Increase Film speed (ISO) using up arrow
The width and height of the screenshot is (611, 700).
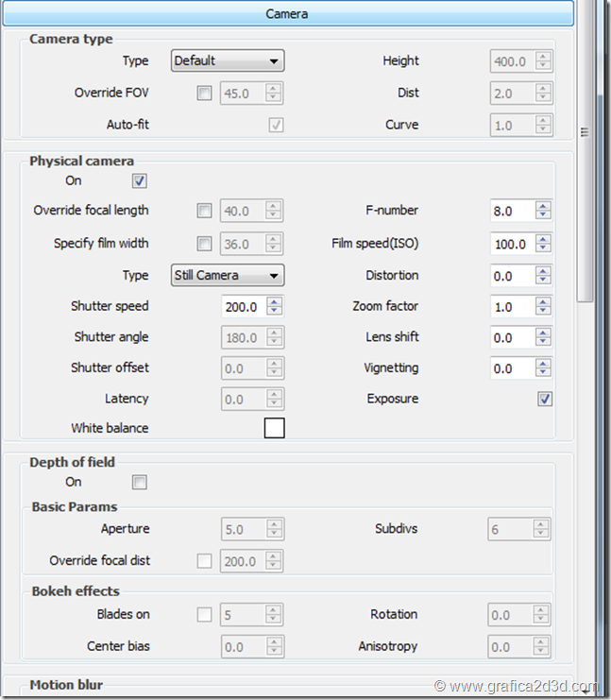(x=543, y=239)
